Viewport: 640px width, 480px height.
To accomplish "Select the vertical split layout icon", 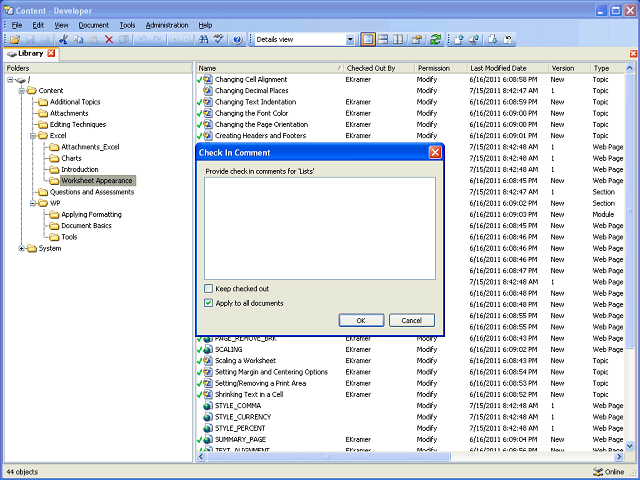I will pos(398,40).
